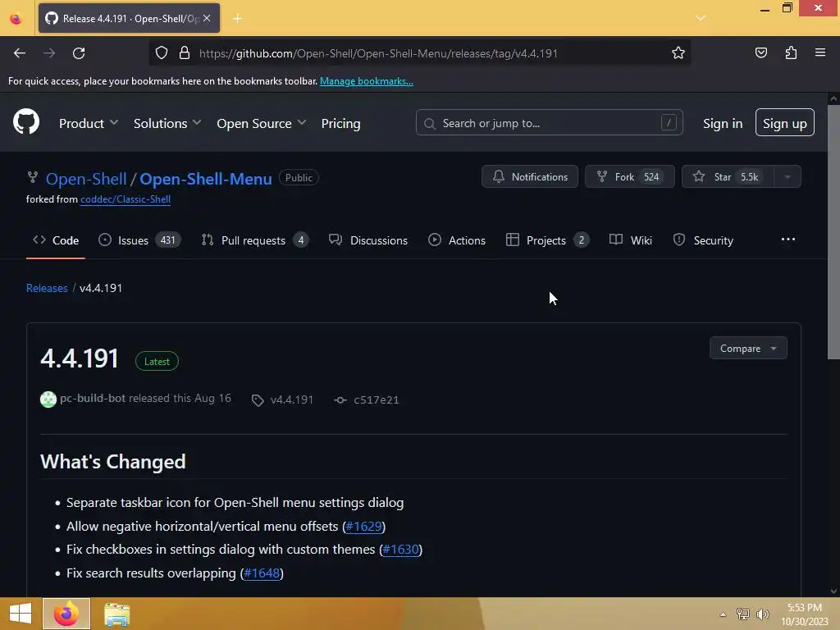
Task: Open the Open-Shell-Menu repository link
Action: [x=206, y=178]
